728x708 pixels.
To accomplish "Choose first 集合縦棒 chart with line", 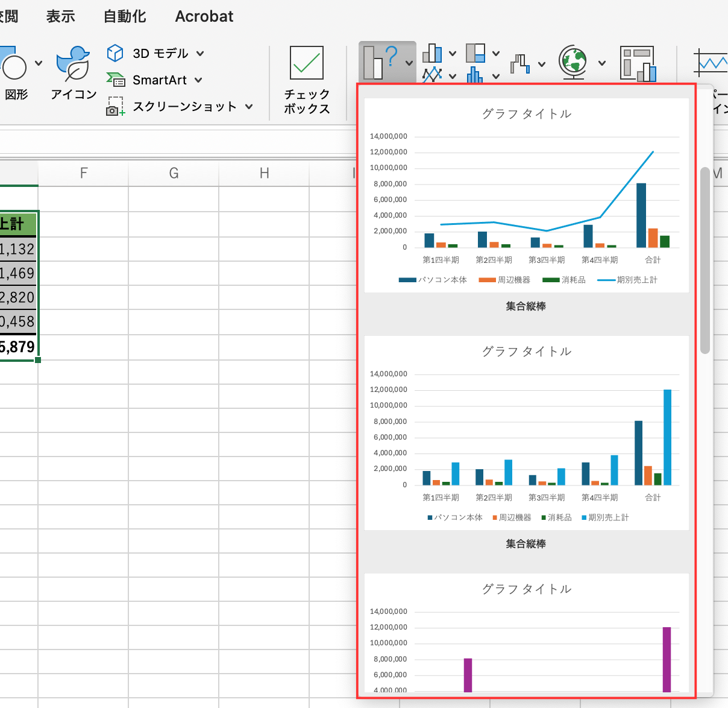I will click(526, 205).
